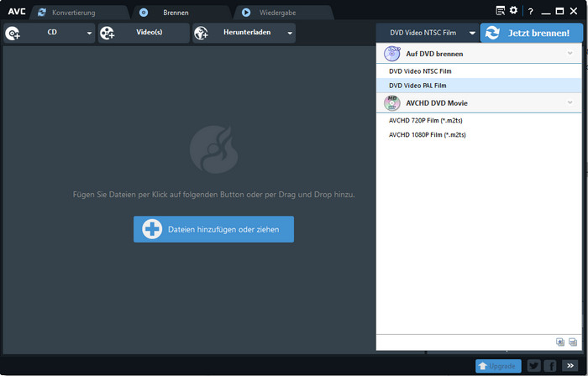Screen dimensions: 588x376
Task: Open the Twitter icon
Action: click(534, 366)
